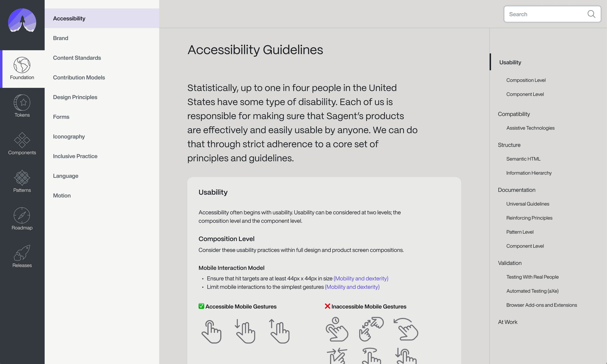Go to Assistive Technologies section
Viewport: 607px width, 364px height.
pos(530,128)
